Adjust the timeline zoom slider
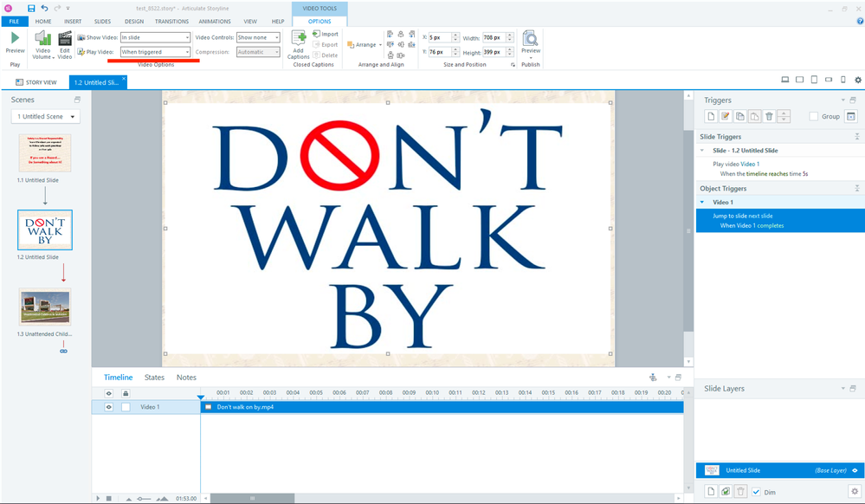This screenshot has width=865, height=504. pos(144,499)
